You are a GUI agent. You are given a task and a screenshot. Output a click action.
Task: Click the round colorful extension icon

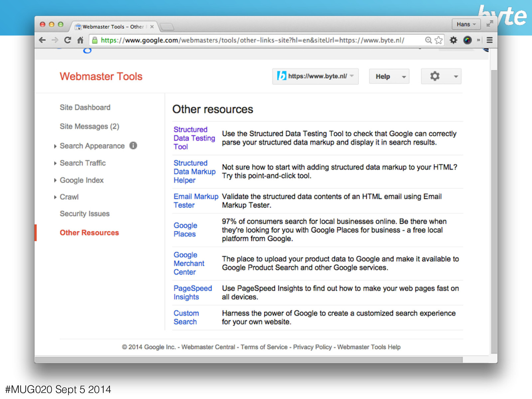click(x=467, y=40)
